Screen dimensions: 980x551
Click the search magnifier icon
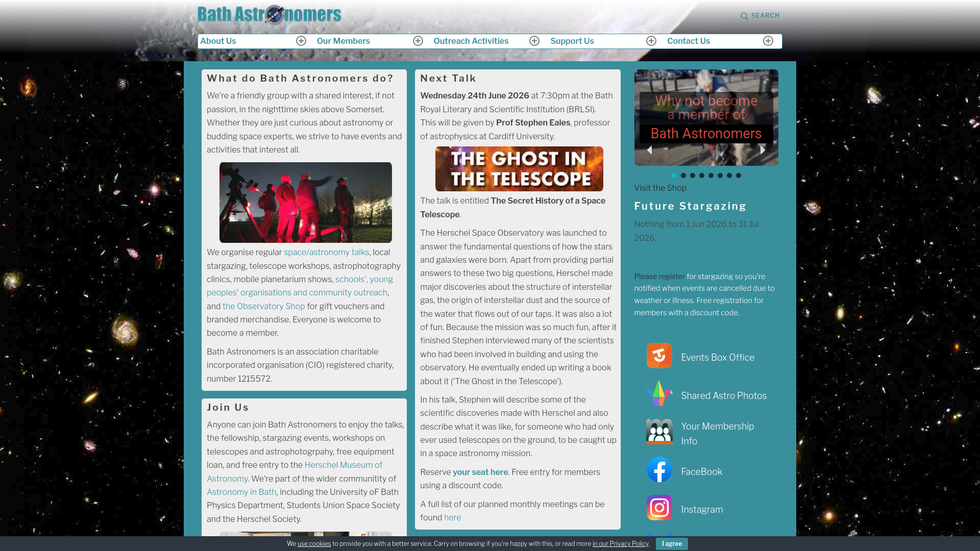[744, 16]
